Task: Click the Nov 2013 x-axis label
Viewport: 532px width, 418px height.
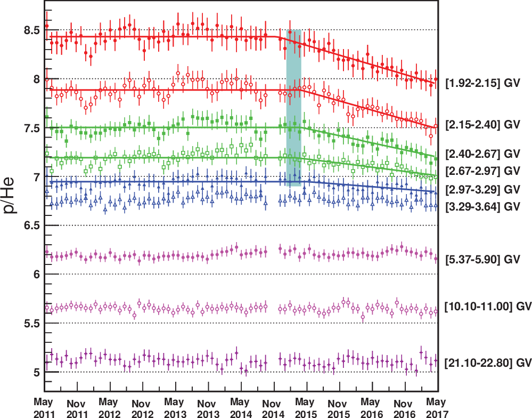Action: tap(208, 408)
